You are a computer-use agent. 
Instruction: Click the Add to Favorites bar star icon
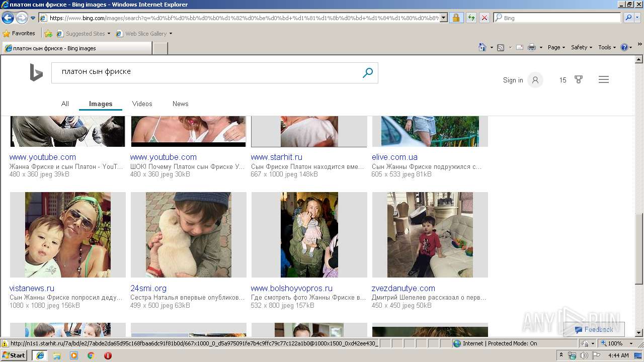pos(48,34)
